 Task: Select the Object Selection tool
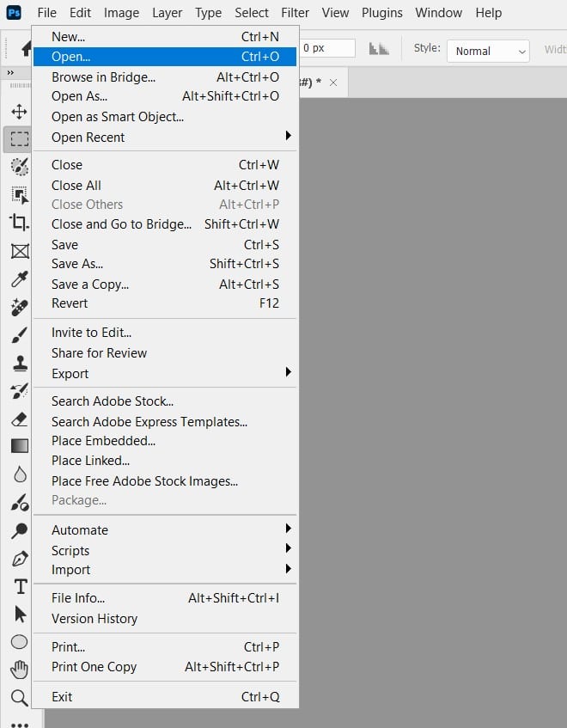[19, 195]
